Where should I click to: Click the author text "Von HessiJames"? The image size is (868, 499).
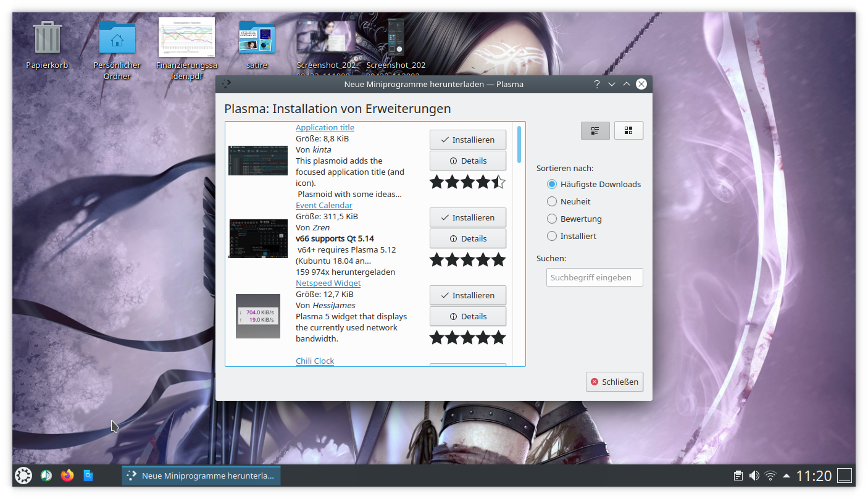pyautogui.click(x=325, y=305)
